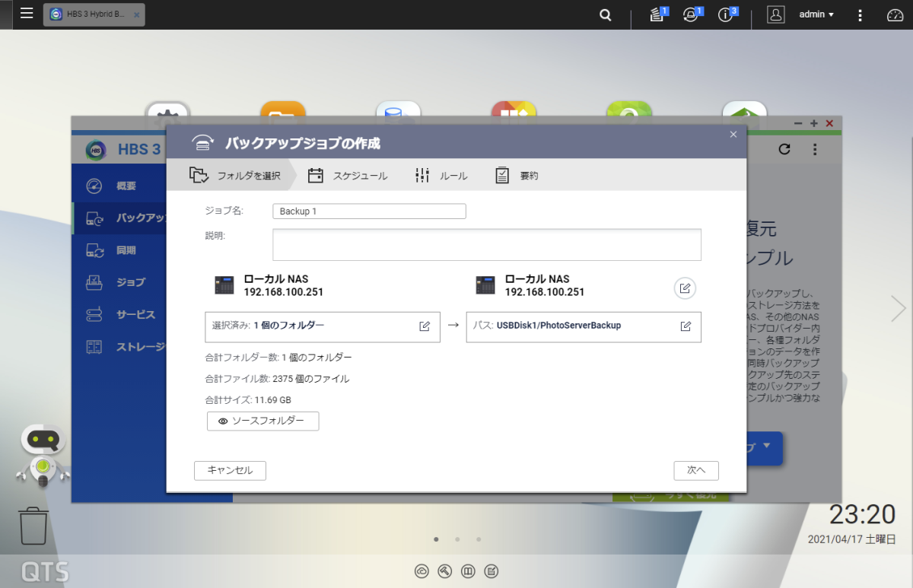
Task: Select the スケジュール wizard step
Action: click(348, 176)
